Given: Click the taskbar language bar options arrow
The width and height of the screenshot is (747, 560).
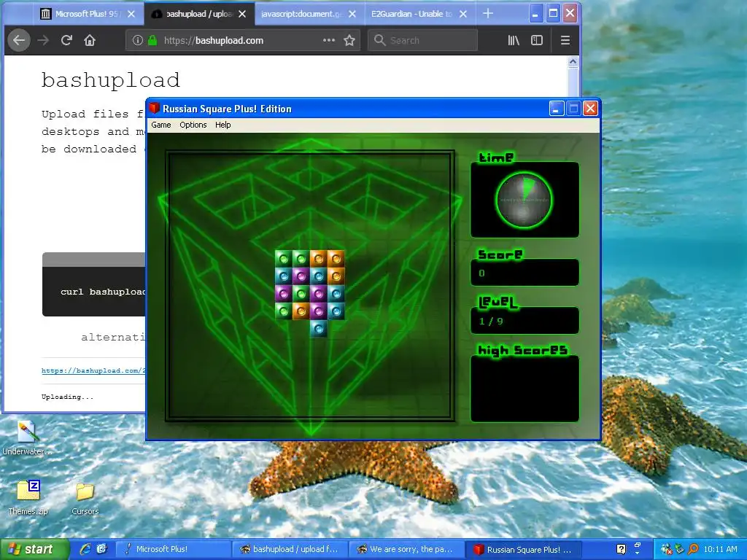Looking at the screenshot, I should click(638, 553).
